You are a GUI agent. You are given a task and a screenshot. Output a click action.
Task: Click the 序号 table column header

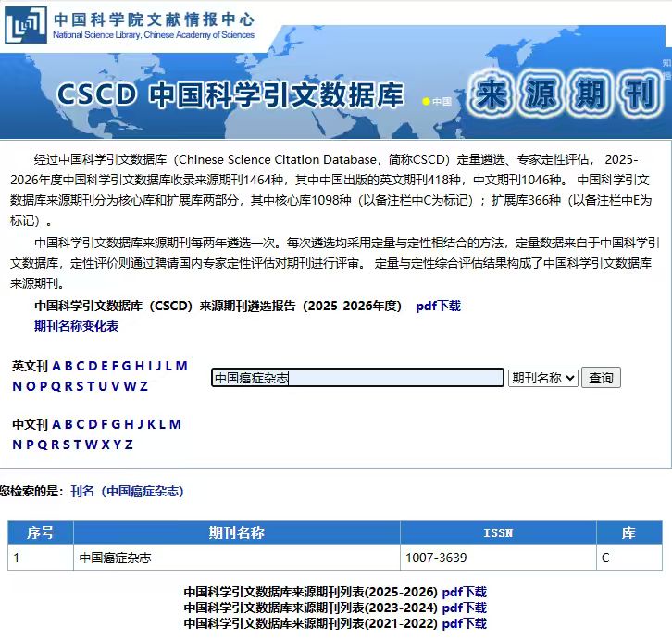[41, 532]
